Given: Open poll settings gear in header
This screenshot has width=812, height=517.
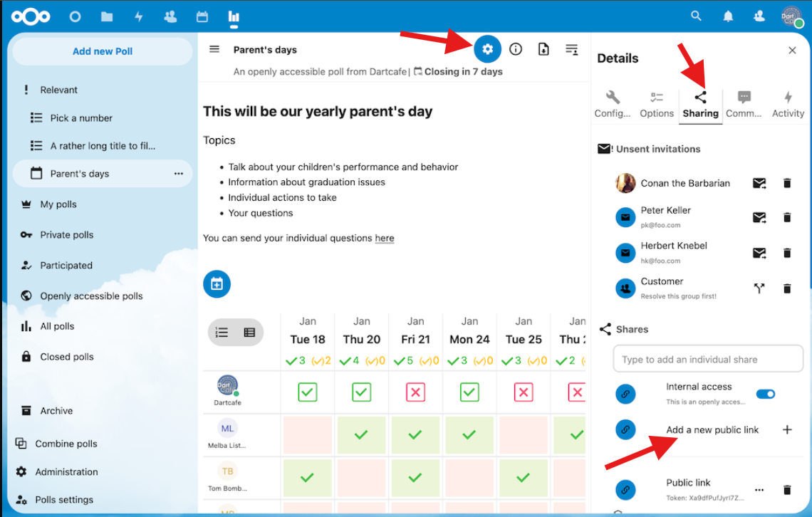Looking at the screenshot, I should coord(487,49).
